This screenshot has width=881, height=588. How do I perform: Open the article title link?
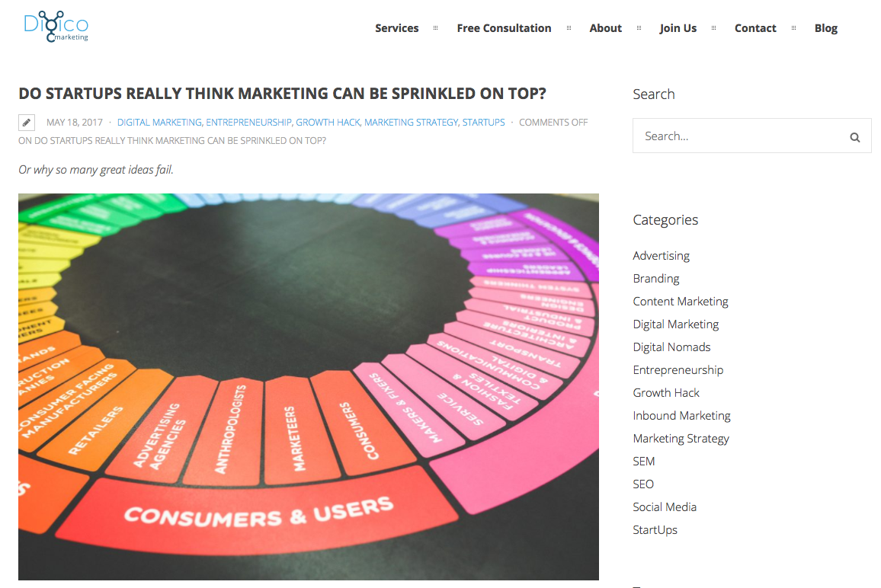click(x=282, y=94)
